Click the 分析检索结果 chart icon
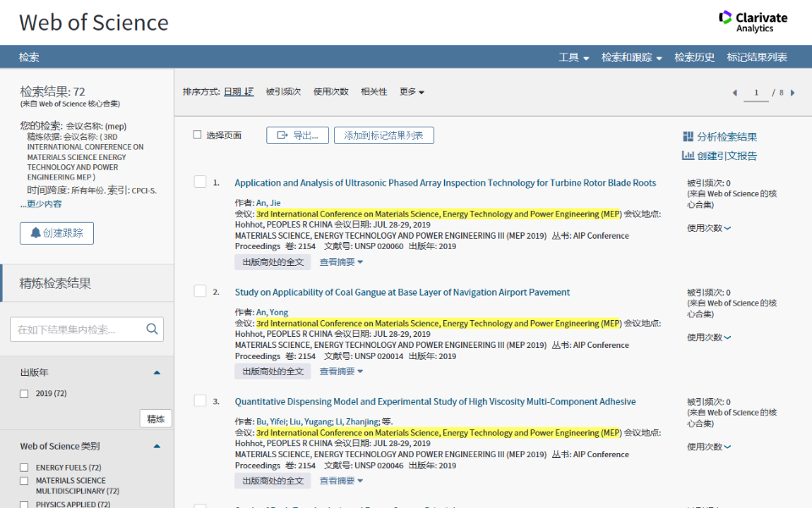812x508 pixels. click(688, 136)
